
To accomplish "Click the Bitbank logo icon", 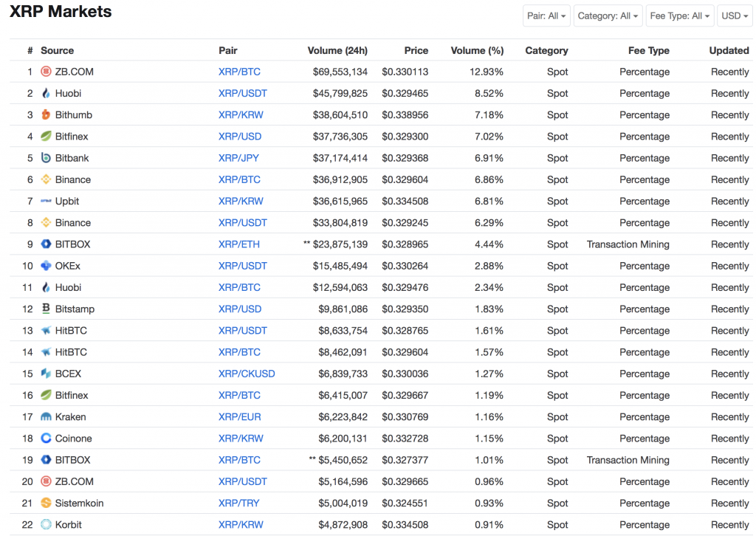I will pyautogui.click(x=46, y=158).
